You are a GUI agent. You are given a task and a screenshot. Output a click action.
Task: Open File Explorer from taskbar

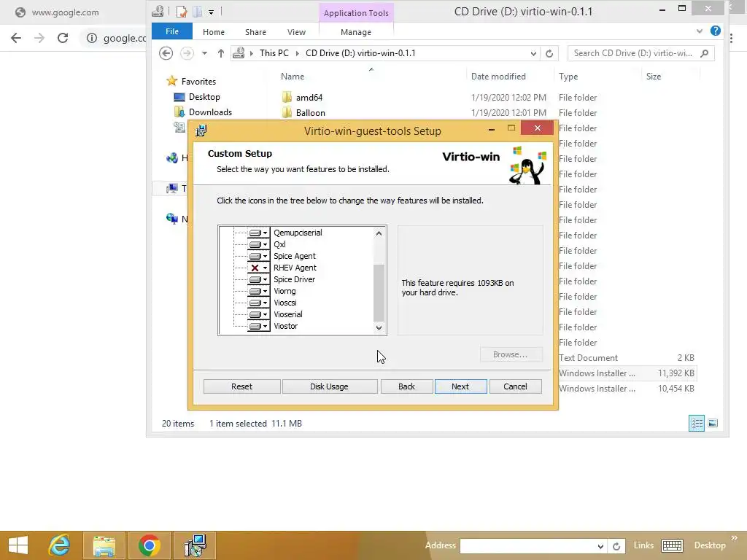(x=104, y=545)
